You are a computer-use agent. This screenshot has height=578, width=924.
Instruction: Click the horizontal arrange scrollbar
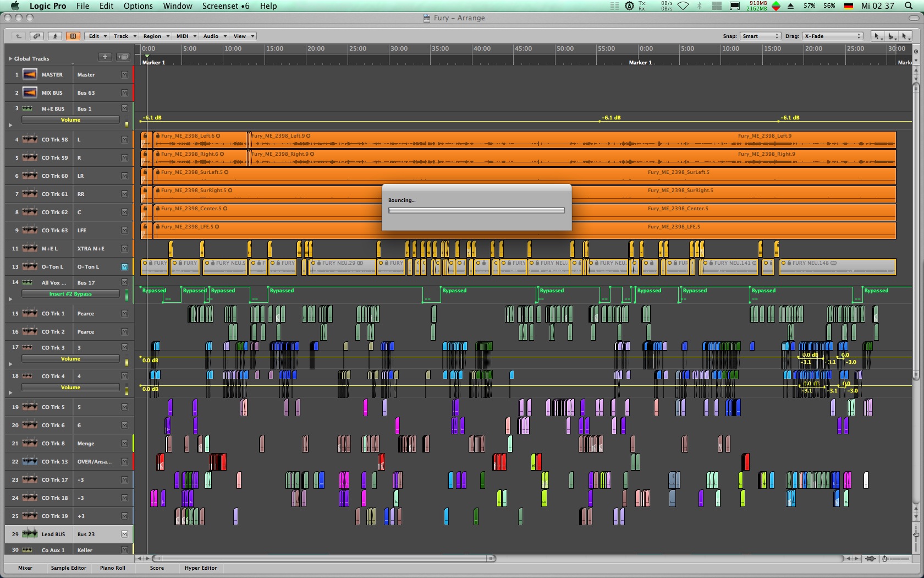coord(324,558)
